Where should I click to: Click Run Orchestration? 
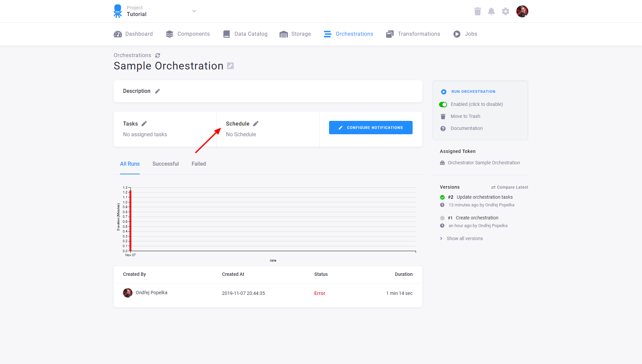click(473, 91)
